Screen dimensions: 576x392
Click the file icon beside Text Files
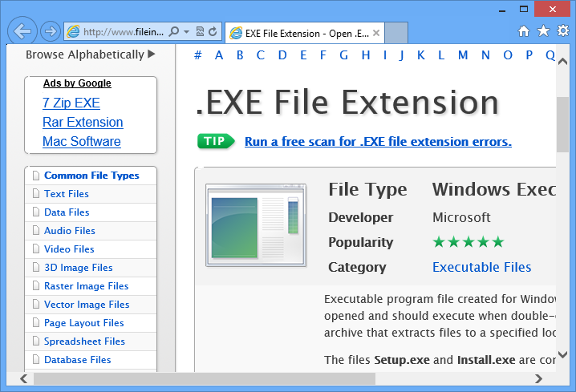pyautogui.click(x=36, y=193)
